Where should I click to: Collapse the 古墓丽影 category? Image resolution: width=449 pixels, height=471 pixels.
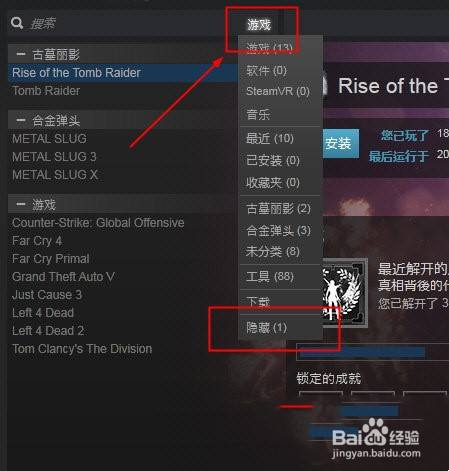21,54
